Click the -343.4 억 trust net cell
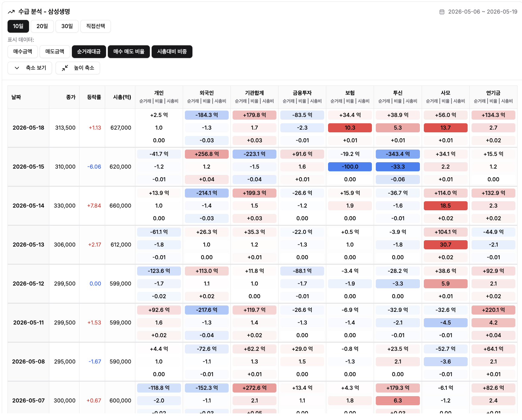 pos(398,154)
